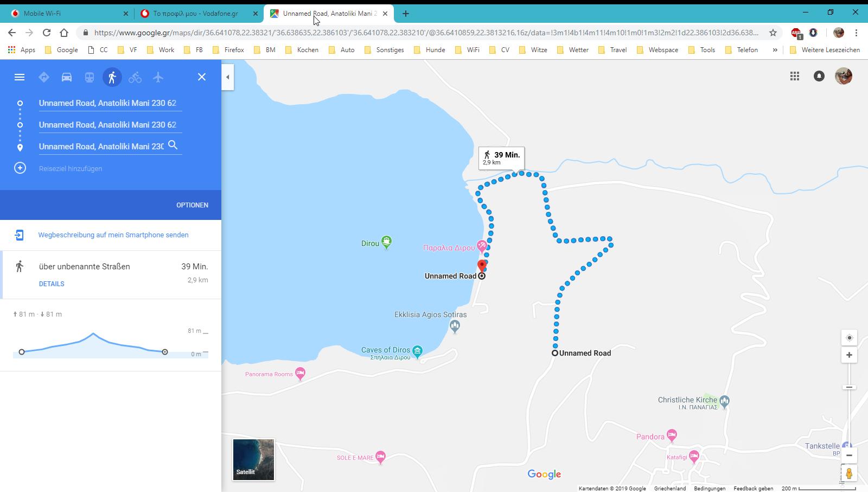
Task: Collapse the side panel arrow
Action: (x=228, y=77)
